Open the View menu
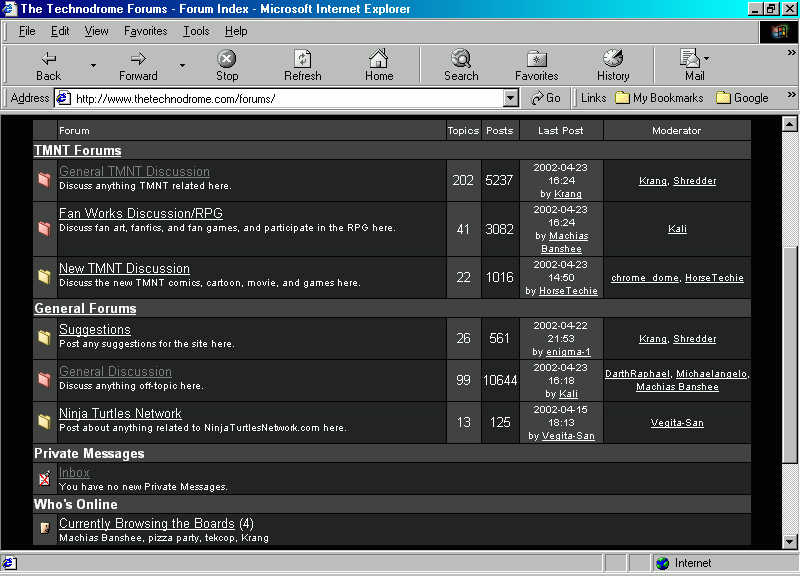The image size is (800, 576). (x=96, y=31)
